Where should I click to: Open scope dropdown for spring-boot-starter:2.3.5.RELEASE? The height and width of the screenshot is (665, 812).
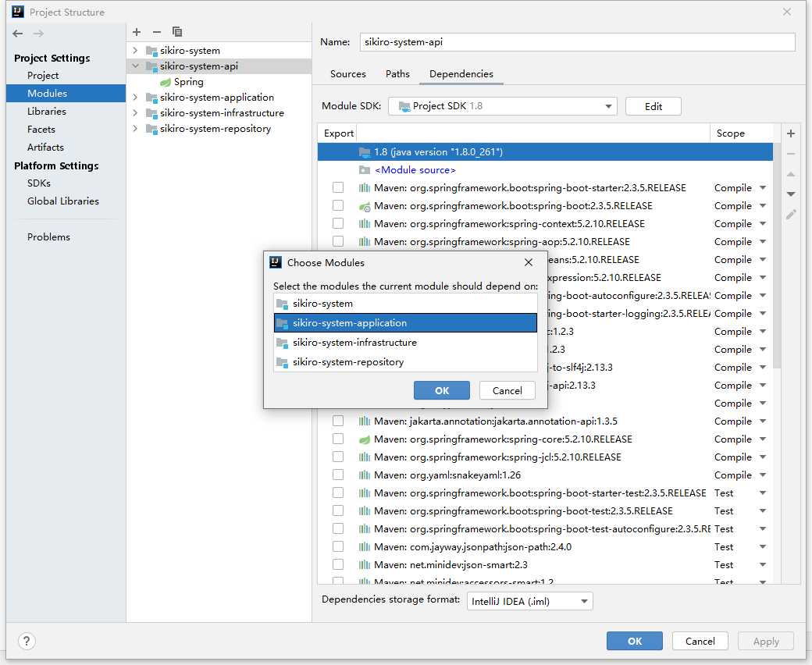763,188
